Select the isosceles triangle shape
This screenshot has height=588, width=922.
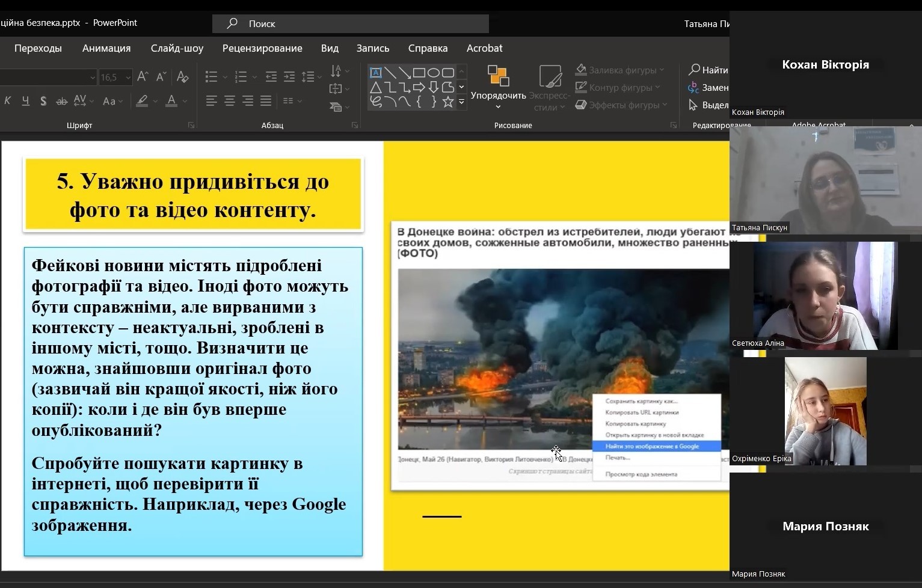(x=376, y=87)
